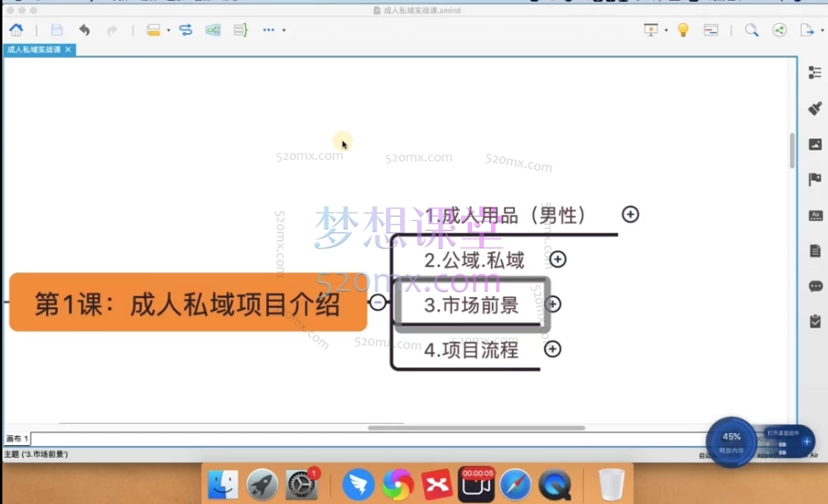Expand the 4.项目流程 subtopic
Image resolution: width=828 pixels, height=504 pixels.
[552, 349]
